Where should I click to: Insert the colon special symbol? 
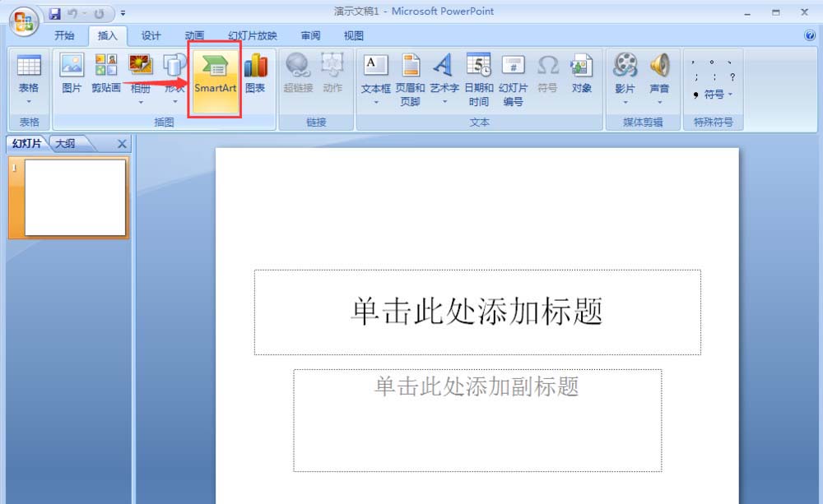714,77
